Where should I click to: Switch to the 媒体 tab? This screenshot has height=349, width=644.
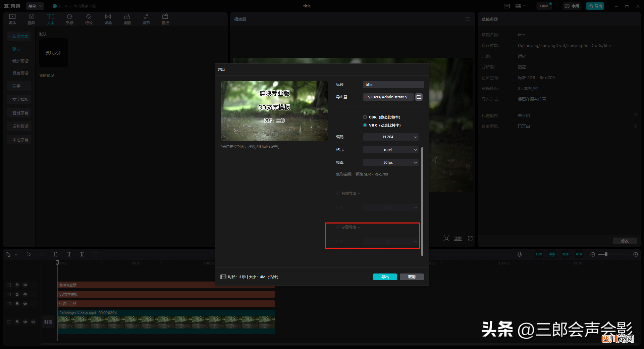tap(12, 19)
